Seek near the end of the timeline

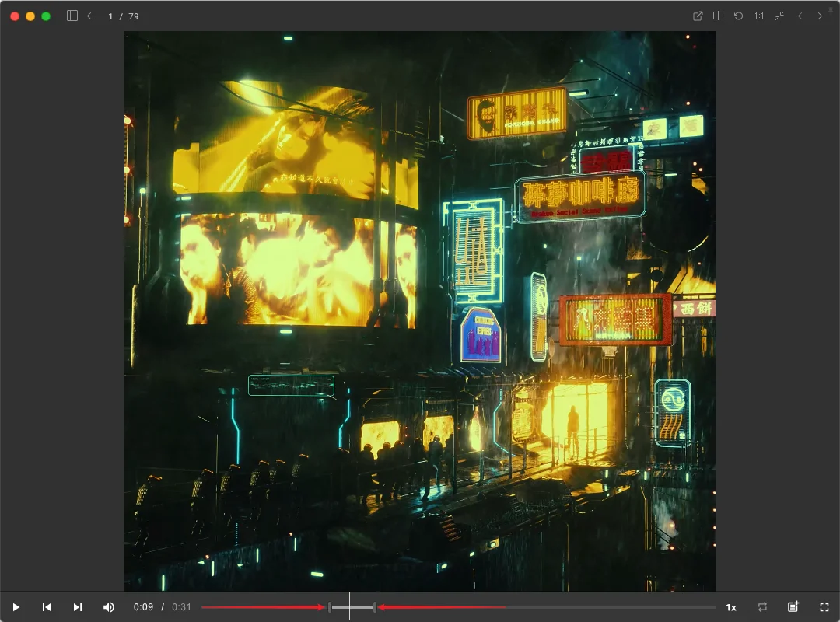704,607
